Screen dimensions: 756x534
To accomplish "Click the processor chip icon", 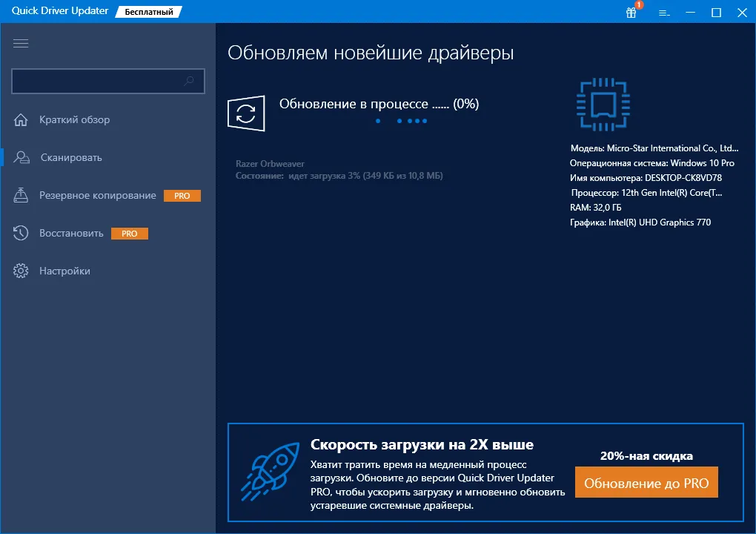I will point(603,105).
